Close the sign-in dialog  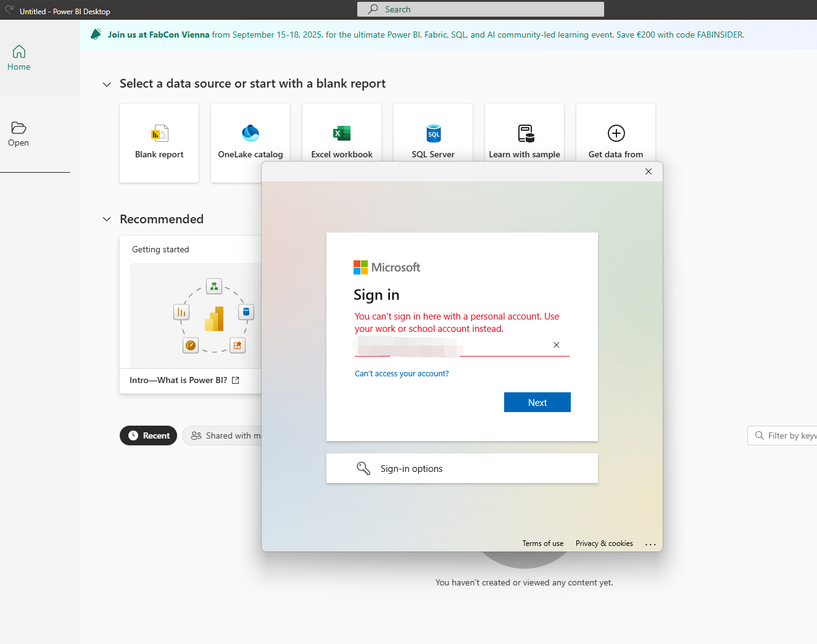(x=649, y=171)
